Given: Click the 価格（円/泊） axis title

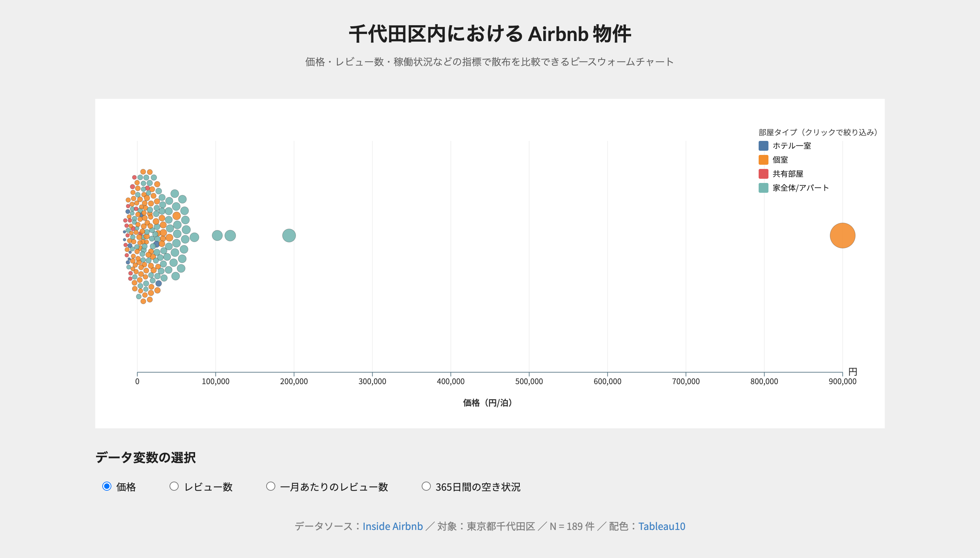Looking at the screenshot, I should coord(487,403).
